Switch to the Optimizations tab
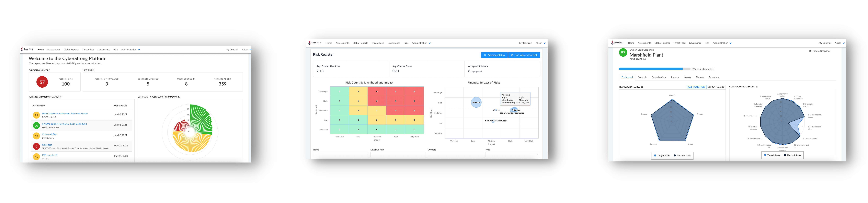The width and height of the screenshot is (868, 203). pyautogui.click(x=659, y=77)
